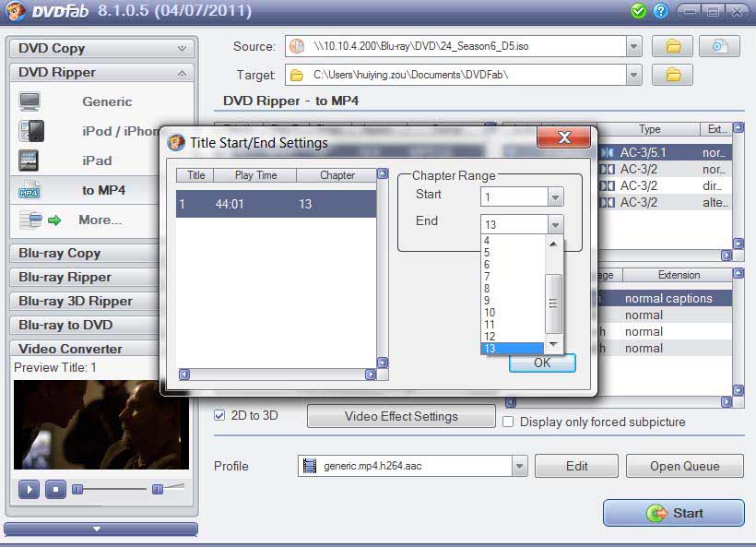Play the preview video
Image resolution: width=756 pixels, height=547 pixels.
(29, 490)
